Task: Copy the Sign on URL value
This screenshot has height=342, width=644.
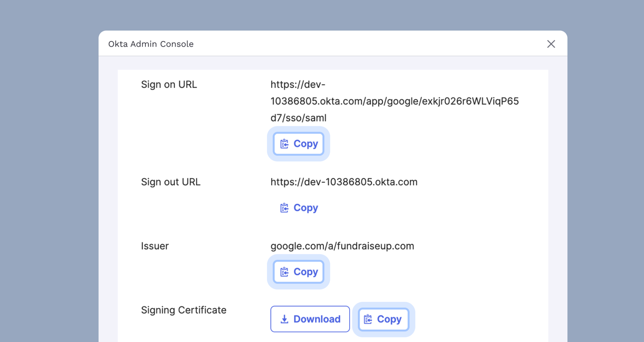Action: pyautogui.click(x=298, y=143)
